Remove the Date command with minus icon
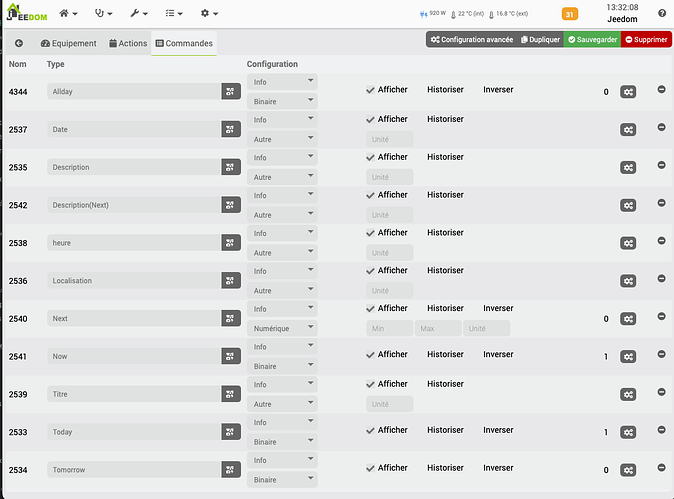The width and height of the screenshot is (674, 499). [x=662, y=127]
